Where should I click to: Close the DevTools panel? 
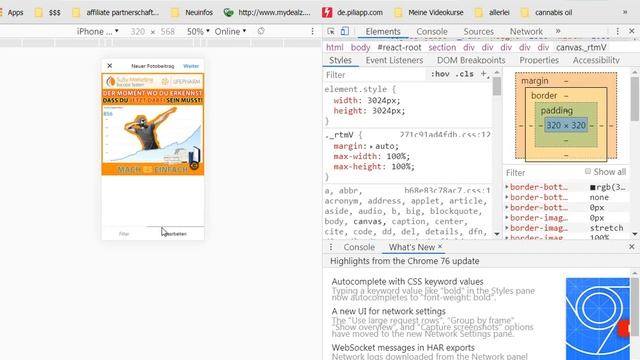coord(632,31)
